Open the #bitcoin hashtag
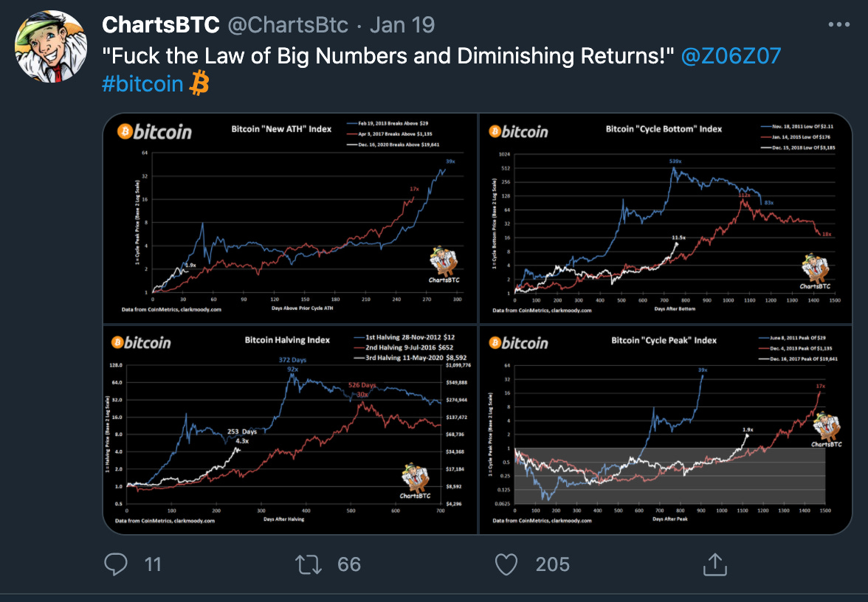 tap(143, 84)
